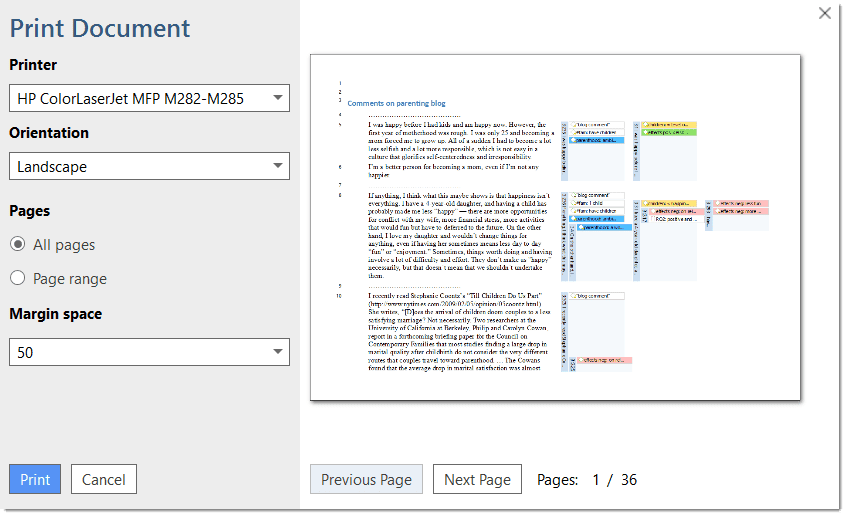This screenshot has width=846, height=516.
Task: Click the Landscape orientation value
Action: tap(52, 167)
